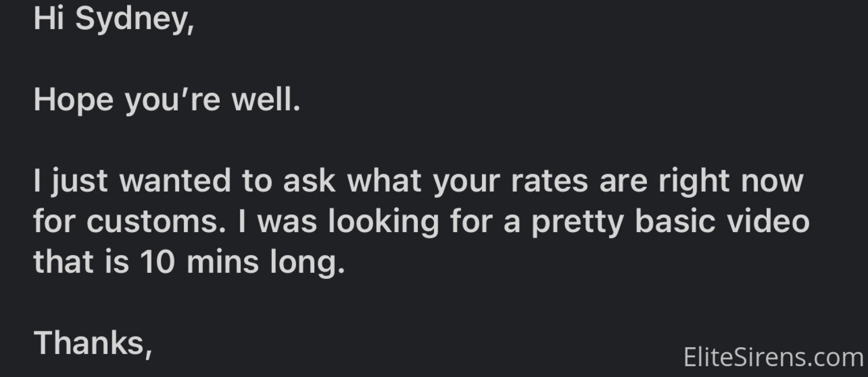Click the word 'Hope' in message
The height and width of the screenshot is (377, 868).
73,100
